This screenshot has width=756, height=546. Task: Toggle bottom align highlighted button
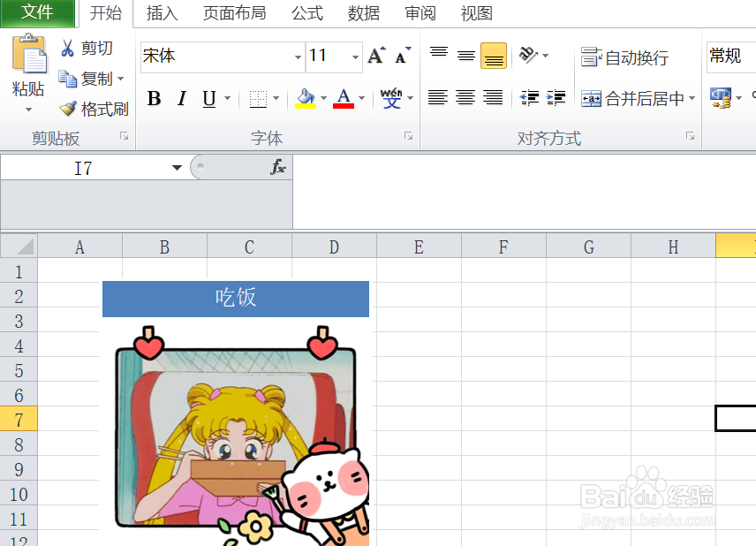click(494, 56)
